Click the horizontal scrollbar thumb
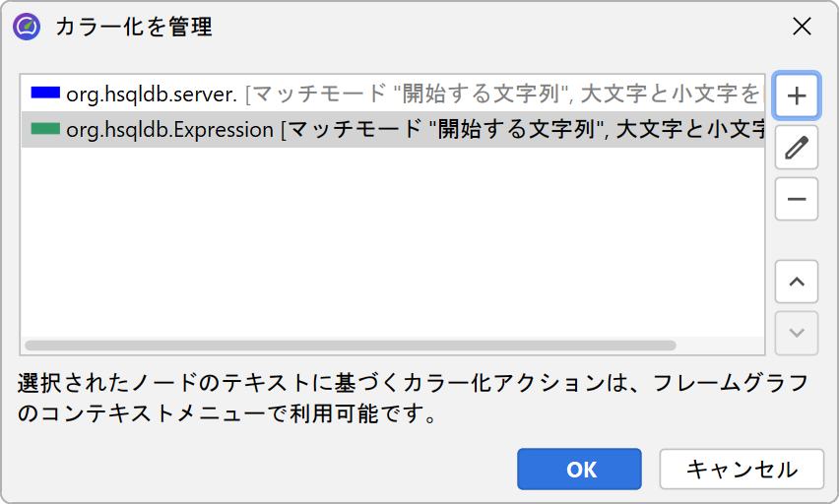This screenshot has height=504, width=839. [x=350, y=346]
